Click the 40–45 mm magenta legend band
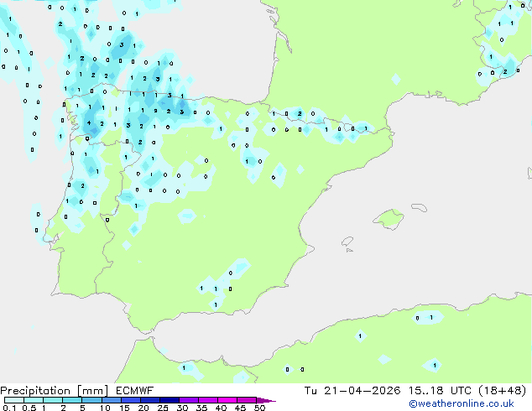The height and width of the screenshot is (411, 532). 227,400
